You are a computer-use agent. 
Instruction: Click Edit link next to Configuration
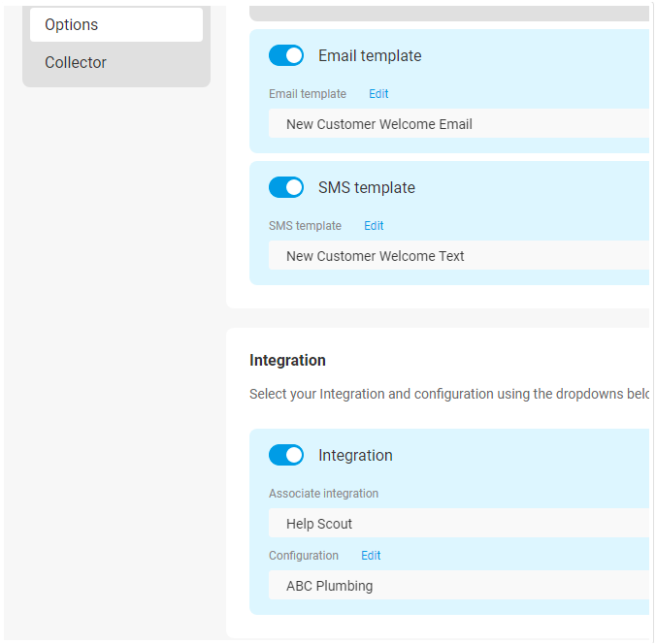tap(371, 556)
